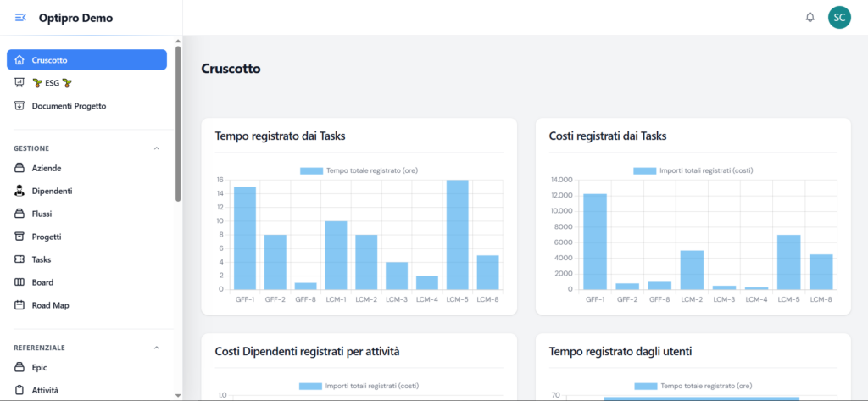The image size is (868, 401).
Task: Toggle the legend in Costi Dipendenti registrati per attività
Action: [359, 386]
